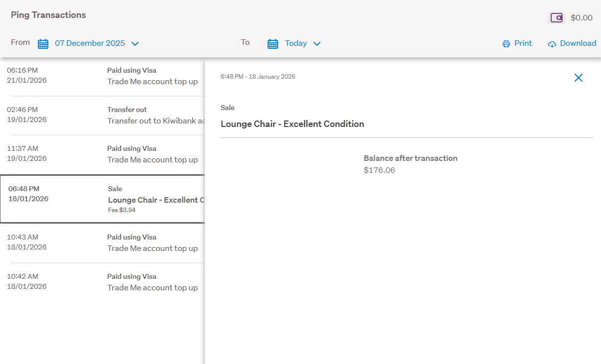
Task: Click the Lounge Chair - Excellent Condition heading
Action: pos(292,124)
